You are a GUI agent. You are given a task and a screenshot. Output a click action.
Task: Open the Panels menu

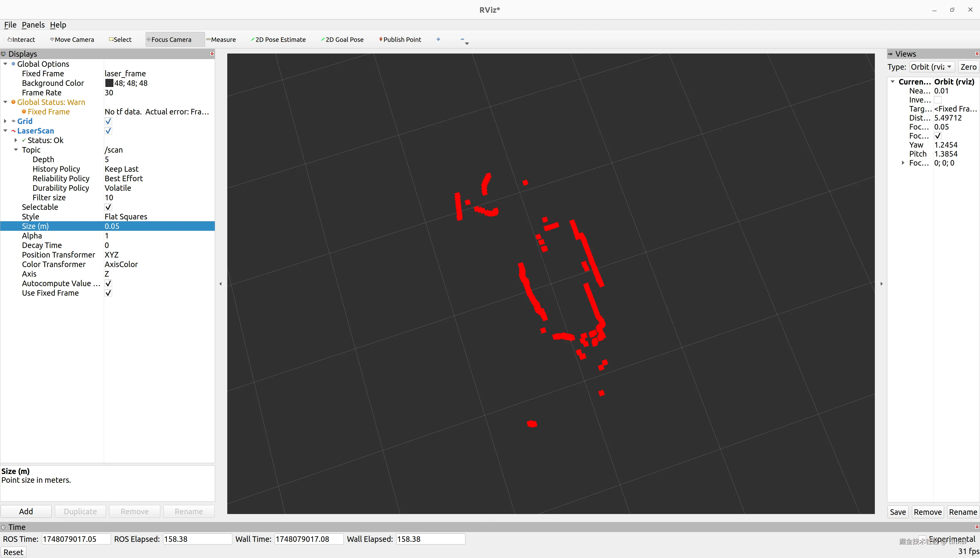click(33, 25)
